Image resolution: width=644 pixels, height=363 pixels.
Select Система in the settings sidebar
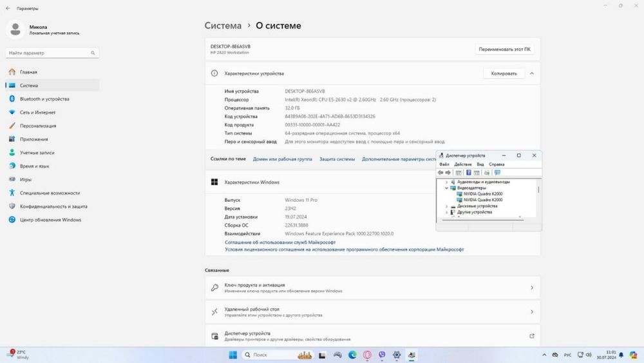point(52,86)
